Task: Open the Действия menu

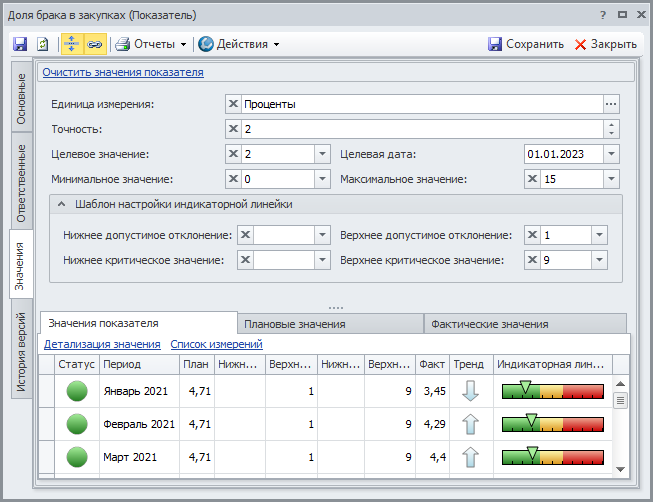Action: click(238, 44)
